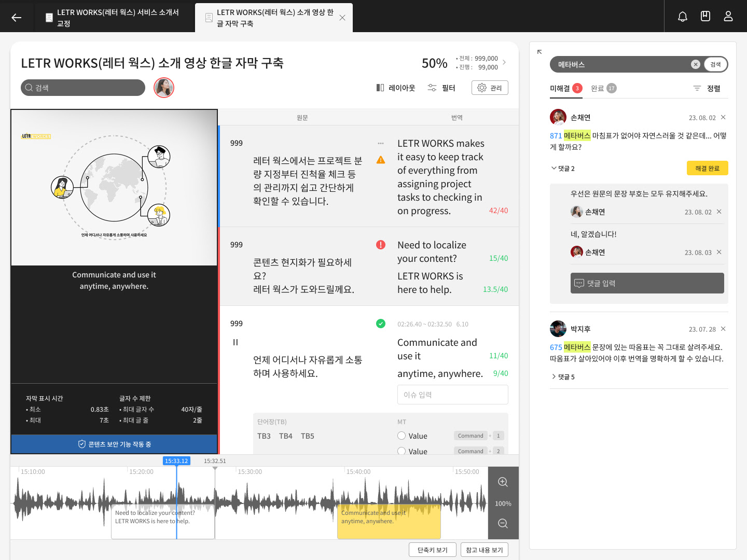Click the pause icon in third segment
The image size is (747, 560).
(x=236, y=342)
